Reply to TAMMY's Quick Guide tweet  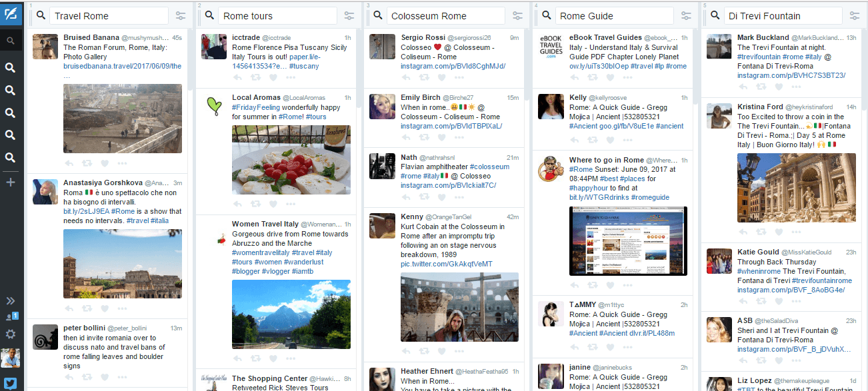click(575, 348)
